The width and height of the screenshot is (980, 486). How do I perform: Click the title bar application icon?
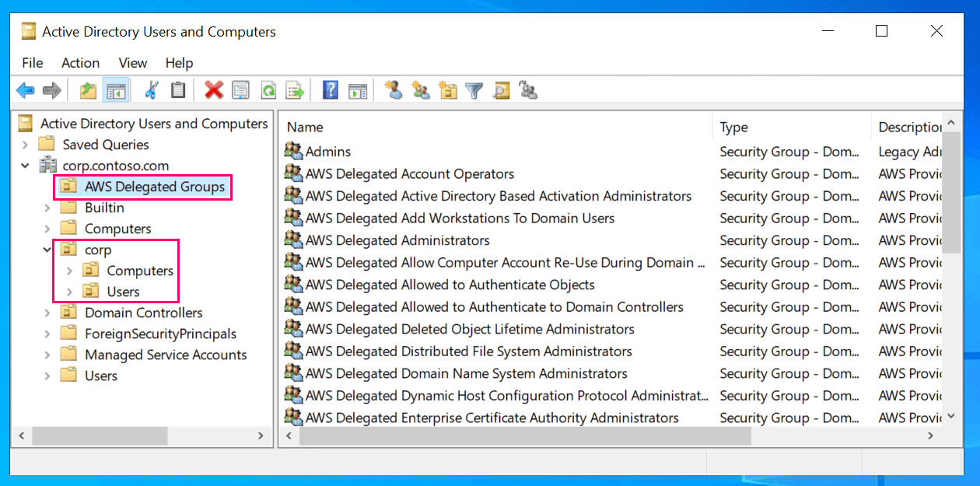click(29, 32)
